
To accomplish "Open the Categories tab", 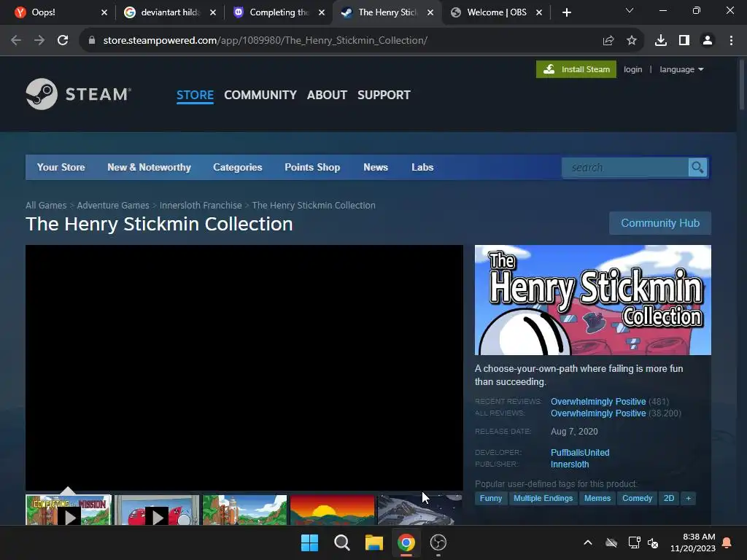I will [x=237, y=167].
